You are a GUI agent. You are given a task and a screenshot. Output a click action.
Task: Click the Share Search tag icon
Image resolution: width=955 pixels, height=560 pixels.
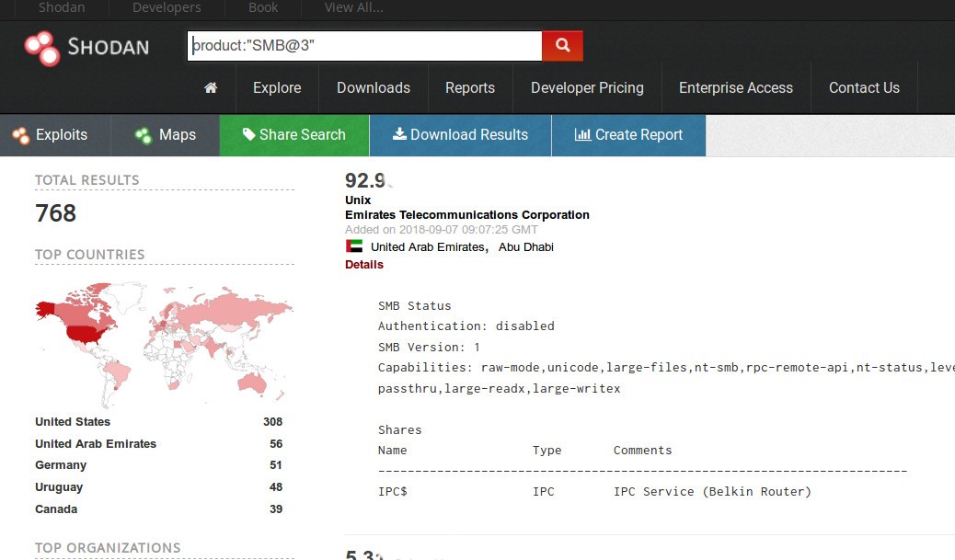pos(248,134)
